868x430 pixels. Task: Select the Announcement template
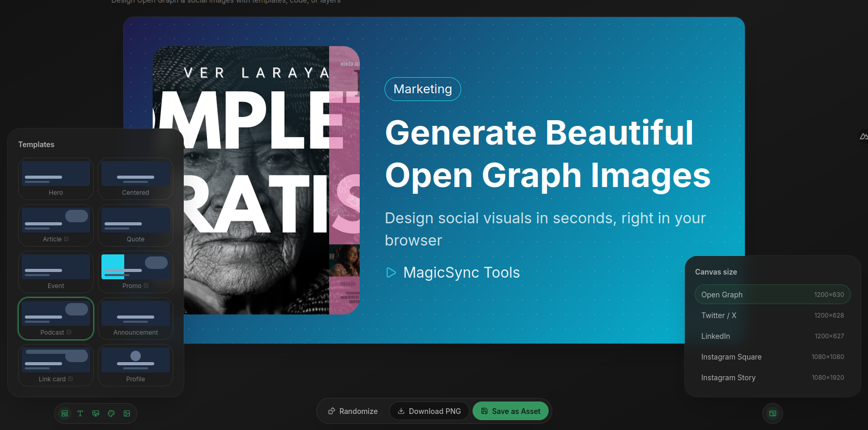(x=136, y=319)
